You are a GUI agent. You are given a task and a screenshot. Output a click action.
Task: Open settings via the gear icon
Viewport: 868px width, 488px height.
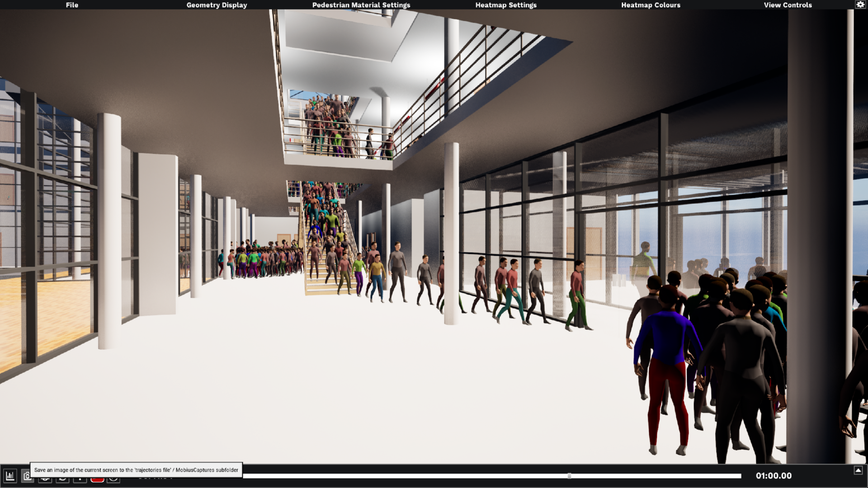tap(860, 5)
